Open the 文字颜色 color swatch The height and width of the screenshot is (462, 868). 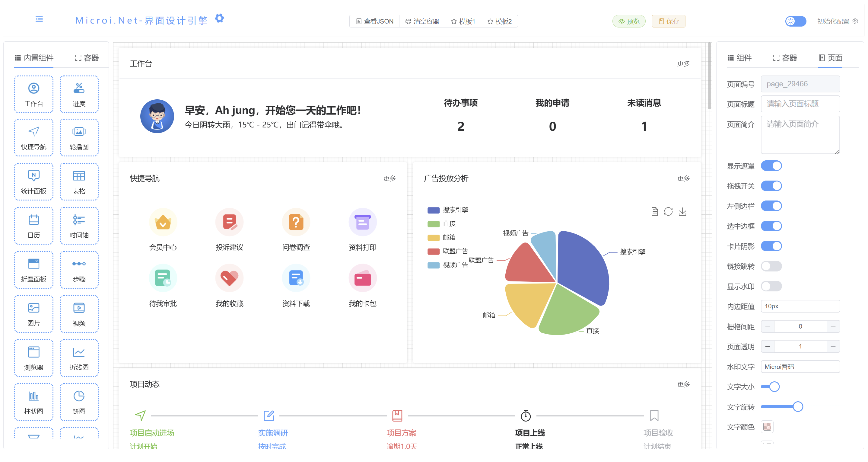(767, 427)
